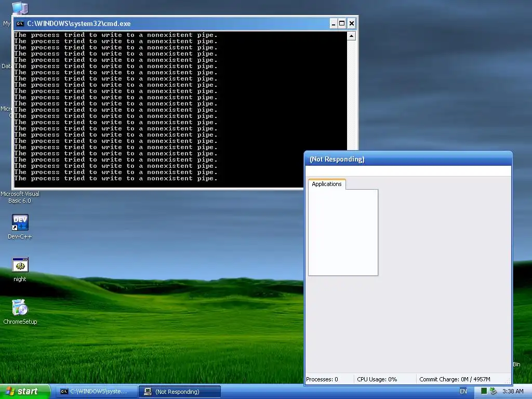Click the cmd.exe title bar text
532x399 pixels.
(79, 23)
